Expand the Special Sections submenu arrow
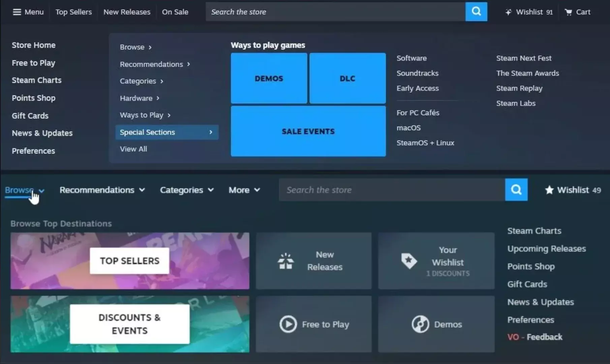The width and height of the screenshot is (610, 364). click(x=211, y=132)
